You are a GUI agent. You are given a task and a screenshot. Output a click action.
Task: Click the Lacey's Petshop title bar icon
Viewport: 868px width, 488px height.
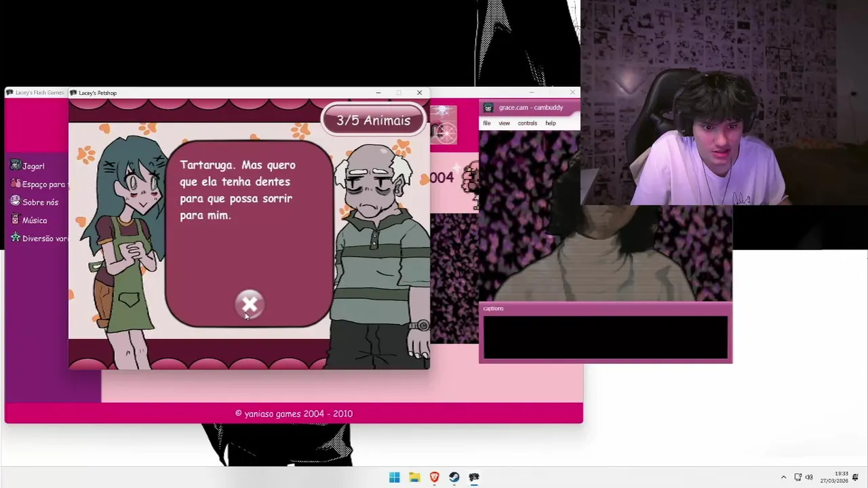73,93
